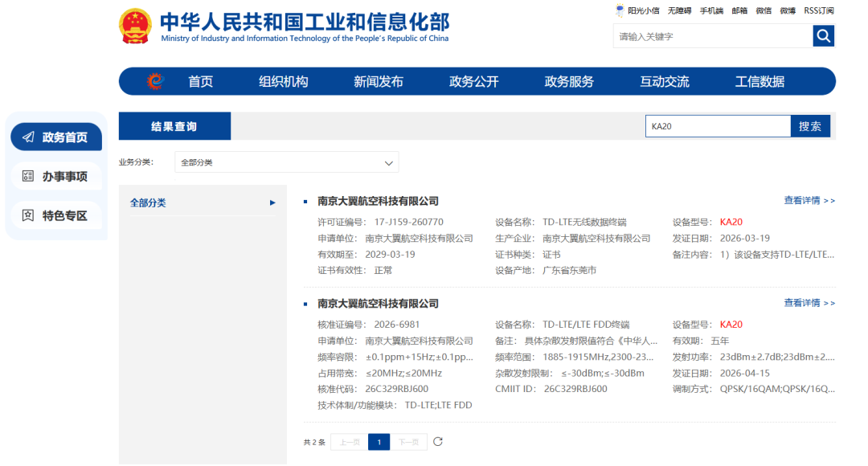868x466 pixels.
Task: Click the 杂散发射限制 value ≤-30dBm
Action: pyautogui.click(x=602, y=373)
